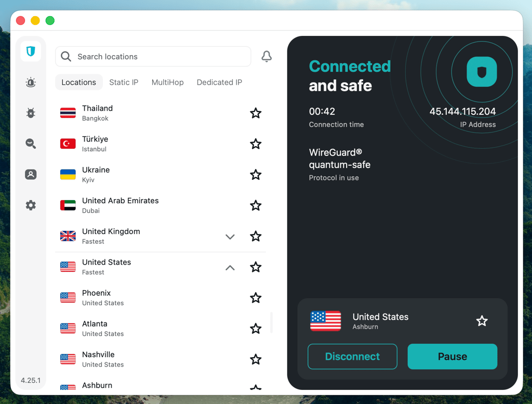Click the large US flag in connection card

pos(326,321)
